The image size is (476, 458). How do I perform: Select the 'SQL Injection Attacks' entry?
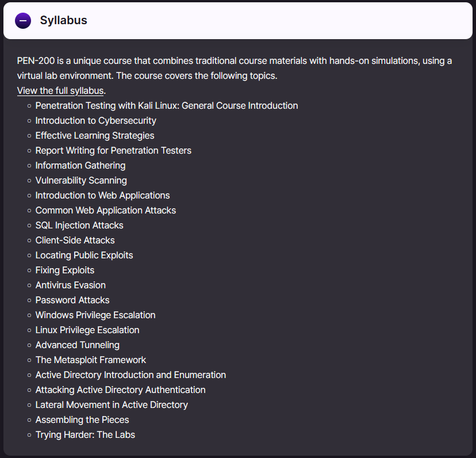pos(79,226)
